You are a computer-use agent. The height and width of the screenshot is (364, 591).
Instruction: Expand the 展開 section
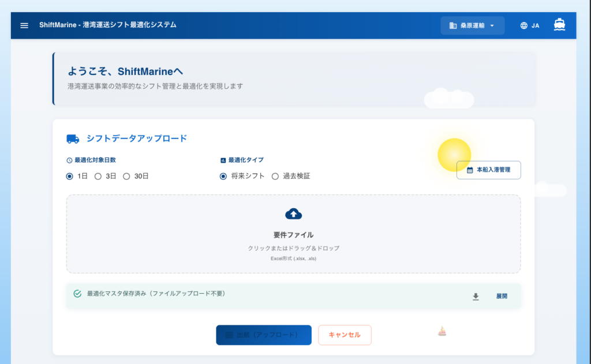(x=502, y=296)
